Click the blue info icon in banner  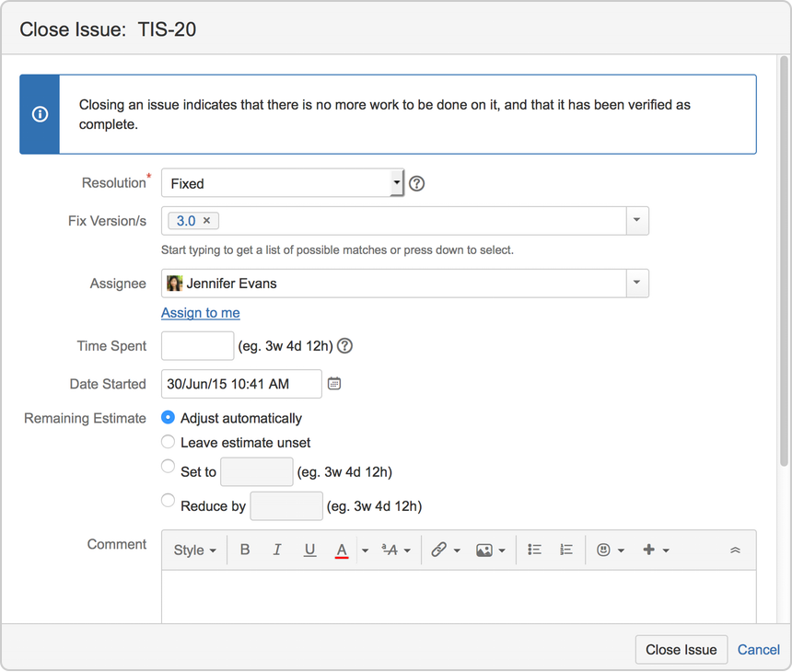40,114
